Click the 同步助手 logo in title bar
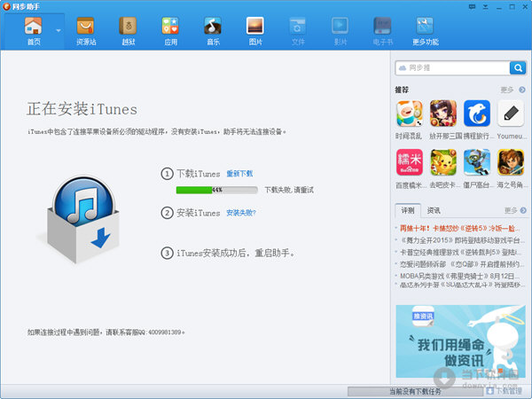 pos(6,6)
